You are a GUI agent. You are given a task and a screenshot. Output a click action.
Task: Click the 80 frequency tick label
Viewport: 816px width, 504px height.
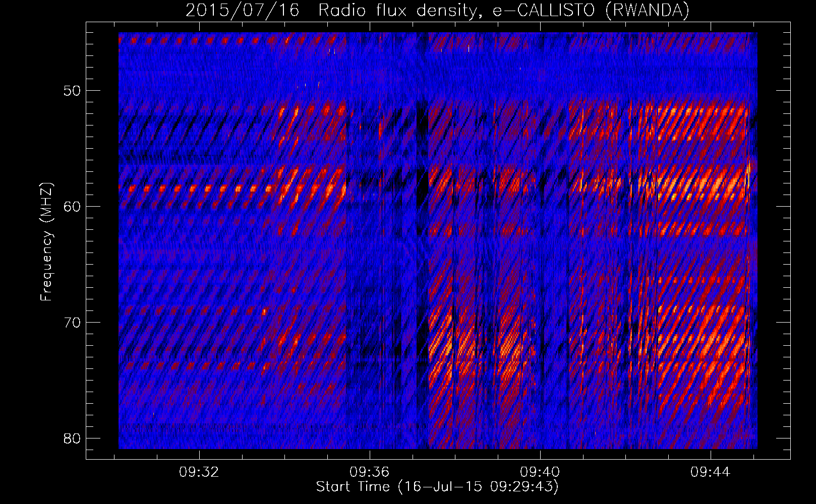coord(73,438)
